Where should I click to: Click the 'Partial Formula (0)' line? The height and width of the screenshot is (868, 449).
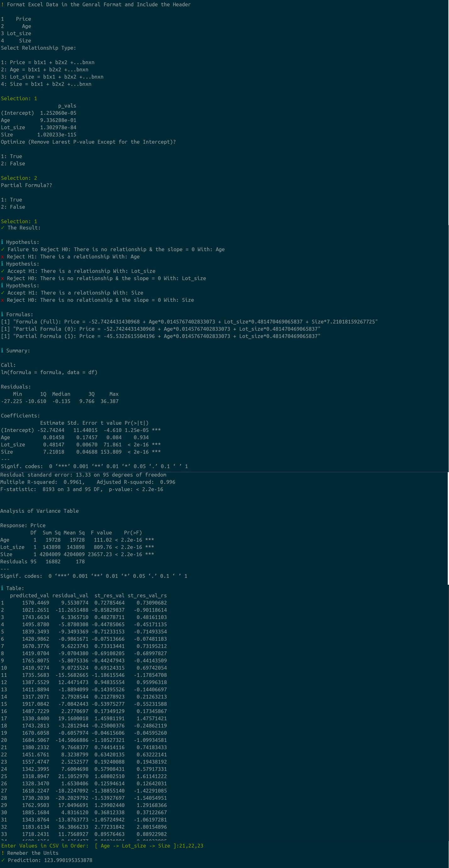(x=160, y=329)
